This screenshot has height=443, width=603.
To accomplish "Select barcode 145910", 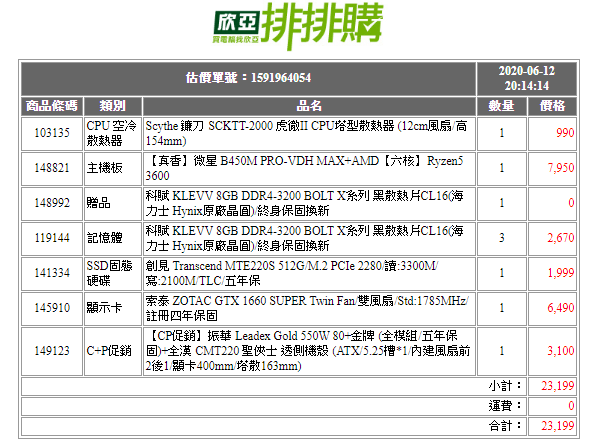I will (x=52, y=308).
